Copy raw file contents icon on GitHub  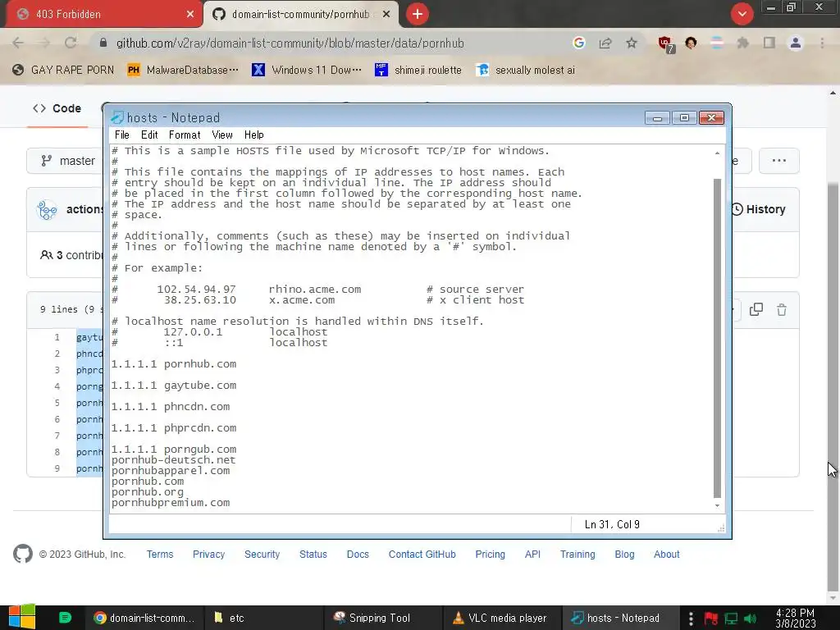click(756, 309)
